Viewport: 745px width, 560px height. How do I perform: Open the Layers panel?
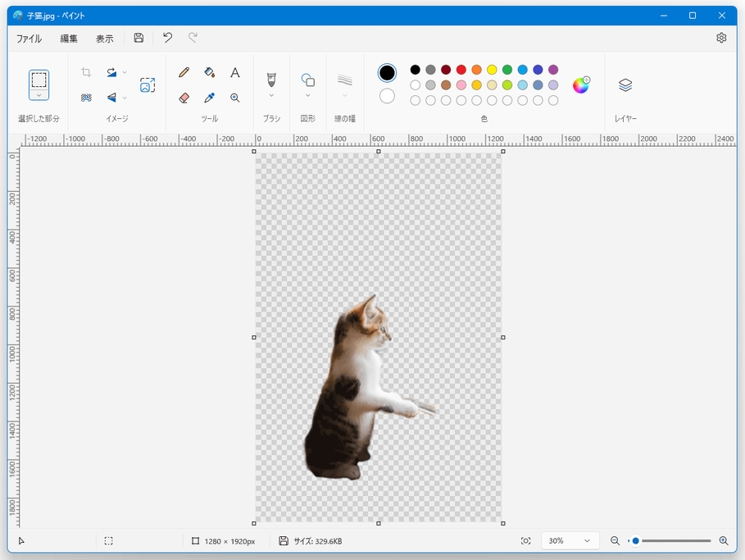625,84
